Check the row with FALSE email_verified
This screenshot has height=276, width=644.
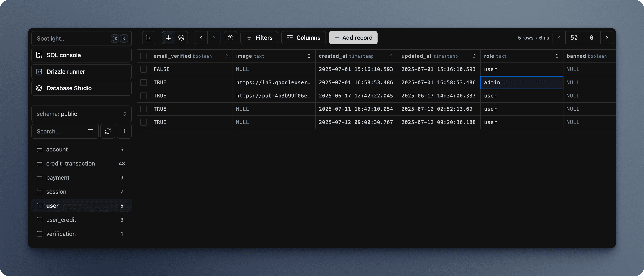pos(144,69)
